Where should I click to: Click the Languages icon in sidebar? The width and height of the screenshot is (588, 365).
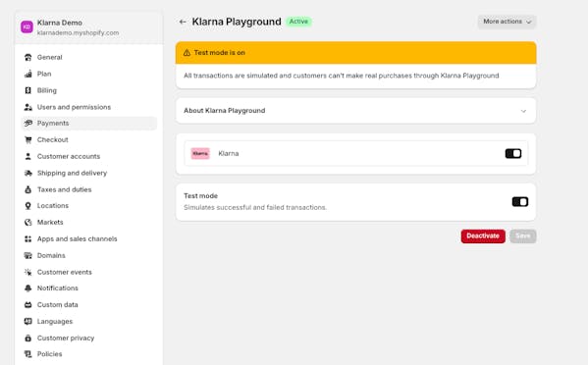pos(28,321)
